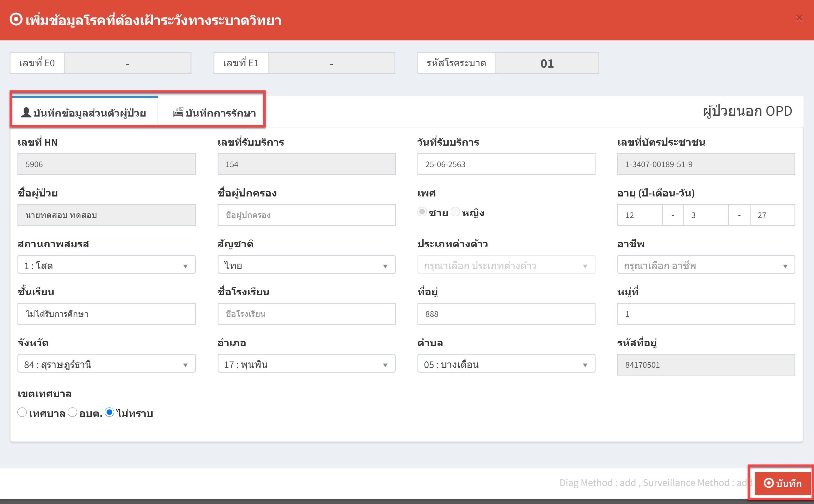Click the Diag Method status text
The width and height of the screenshot is (814, 504).
655,483
